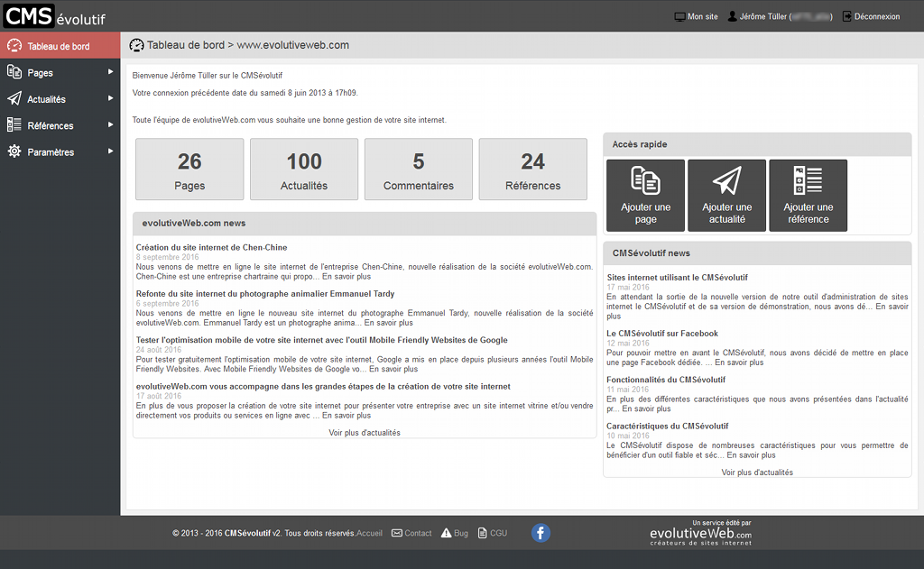The height and width of the screenshot is (569, 924).
Task: Click the Mon site monitor icon
Action: [x=679, y=16]
